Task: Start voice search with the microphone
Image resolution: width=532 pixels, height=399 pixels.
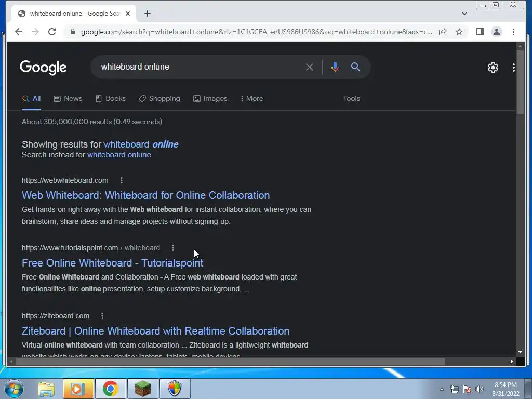Action: (335, 67)
